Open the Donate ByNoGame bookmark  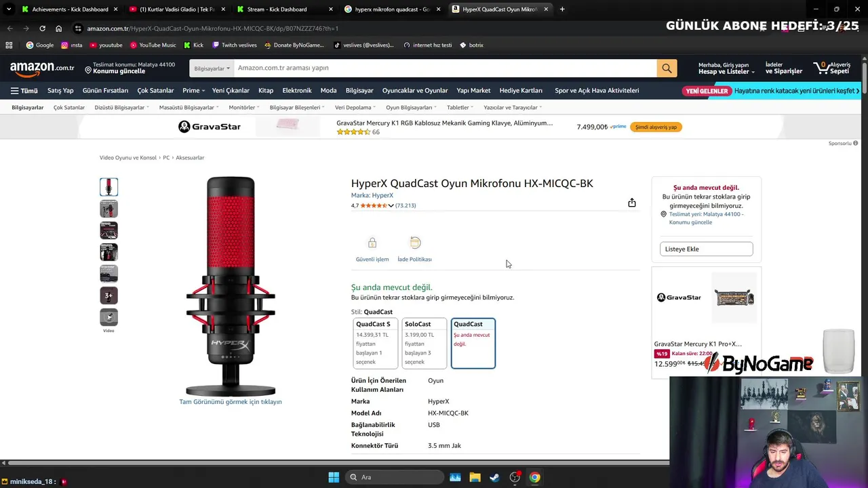[294, 45]
